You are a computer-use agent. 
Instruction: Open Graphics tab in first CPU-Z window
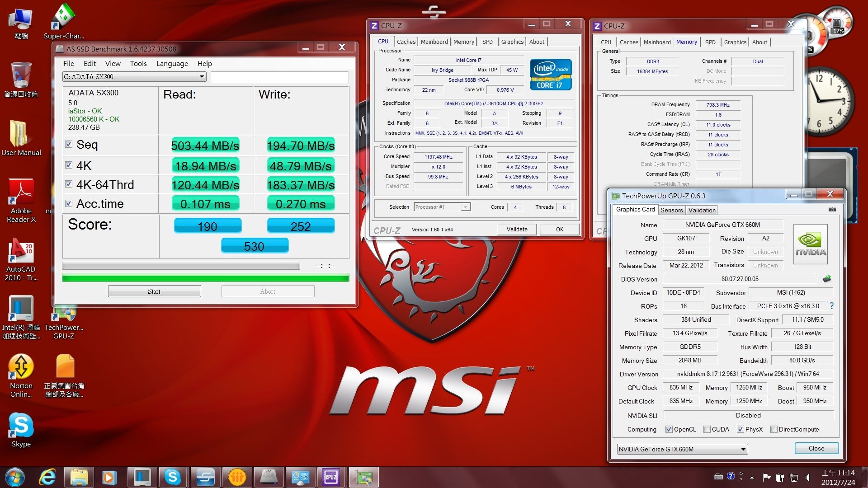click(x=512, y=42)
